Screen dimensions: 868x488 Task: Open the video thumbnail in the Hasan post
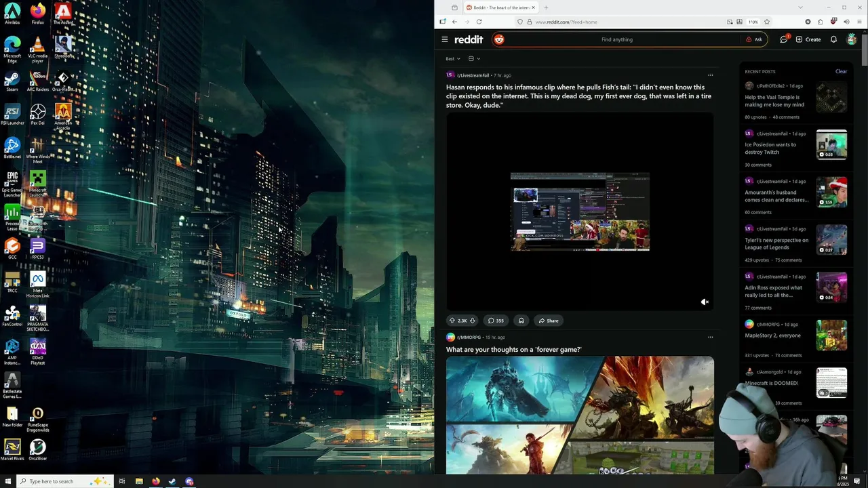pos(580,211)
